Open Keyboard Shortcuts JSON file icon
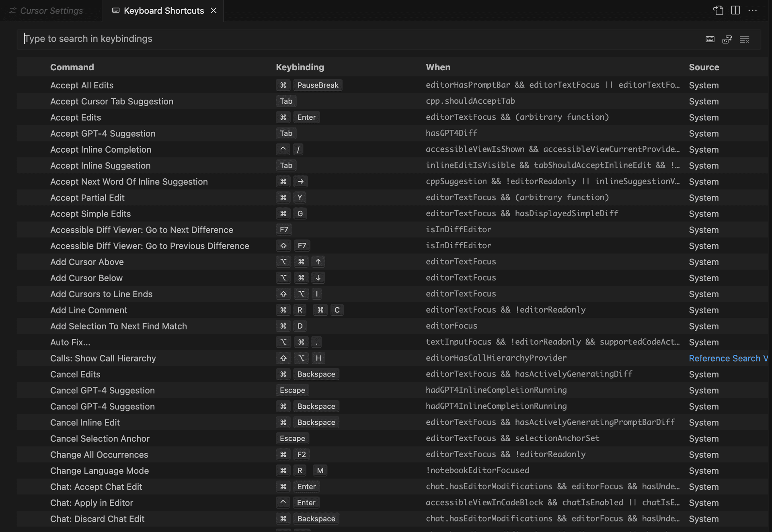The width and height of the screenshot is (772, 532). click(x=718, y=10)
